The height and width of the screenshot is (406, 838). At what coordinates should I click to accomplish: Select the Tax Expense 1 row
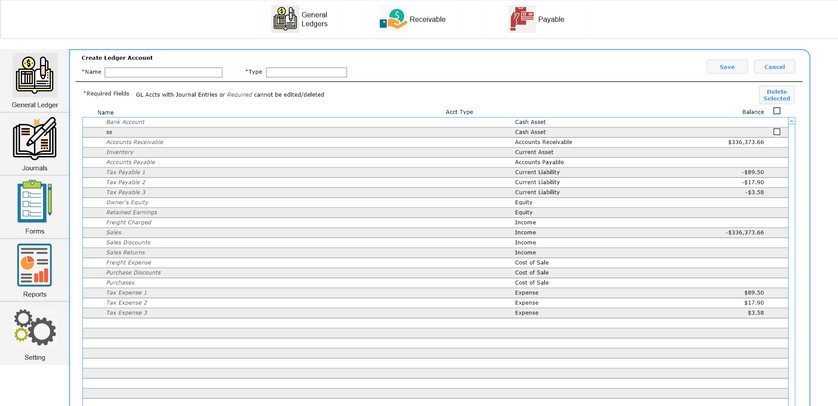click(x=126, y=292)
